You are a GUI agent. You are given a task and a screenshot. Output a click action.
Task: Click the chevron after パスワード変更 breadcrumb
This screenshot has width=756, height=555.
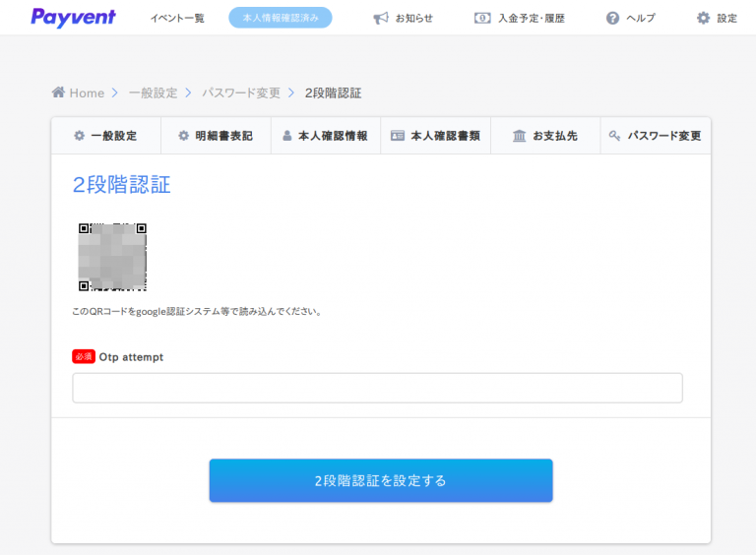click(291, 92)
